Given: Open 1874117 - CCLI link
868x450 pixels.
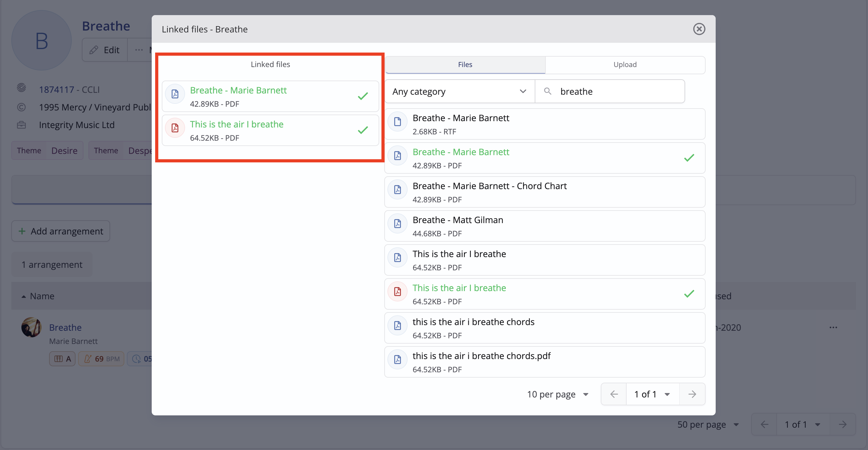Looking at the screenshot, I should click(x=69, y=90).
